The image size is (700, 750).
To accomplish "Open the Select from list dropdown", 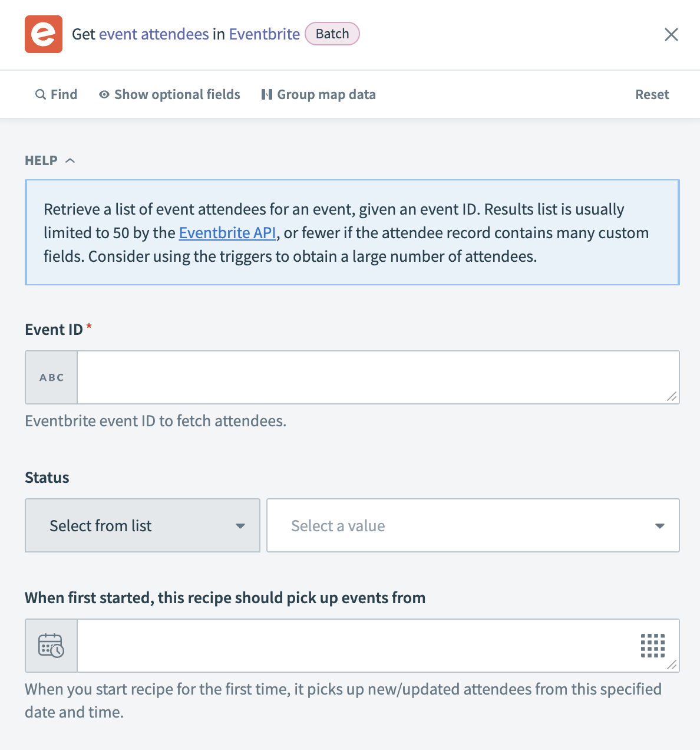I will [142, 525].
